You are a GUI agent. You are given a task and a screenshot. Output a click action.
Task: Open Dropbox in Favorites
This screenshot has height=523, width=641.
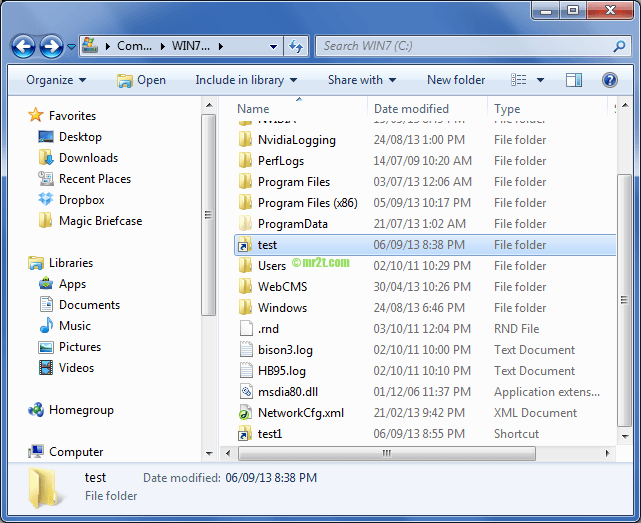(x=81, y=200)
